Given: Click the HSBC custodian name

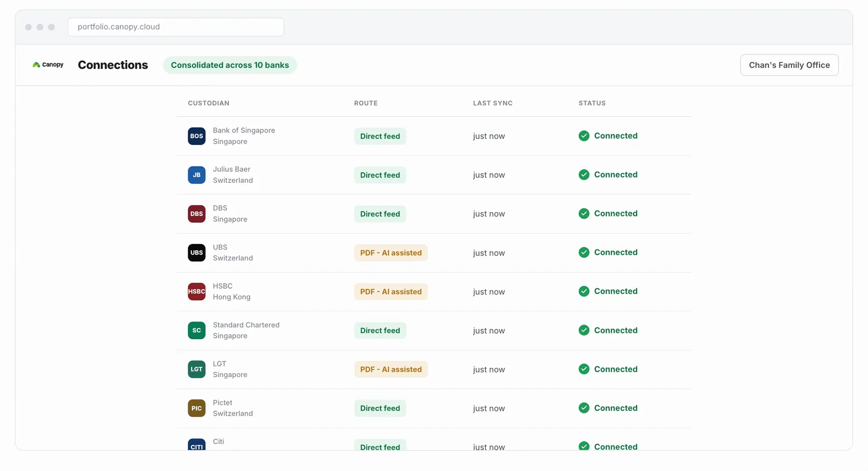Looking at the screenshot, I should (x=222, y=286).
